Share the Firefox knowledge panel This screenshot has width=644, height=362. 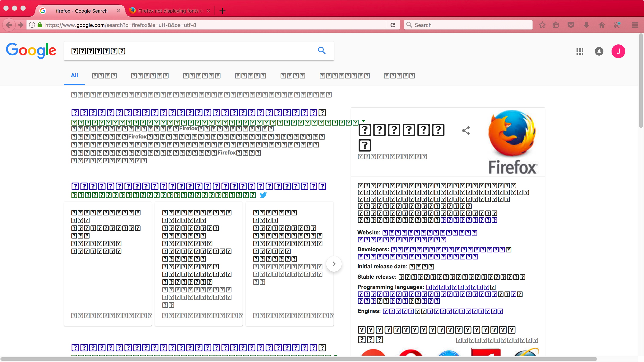coord(466,130)
